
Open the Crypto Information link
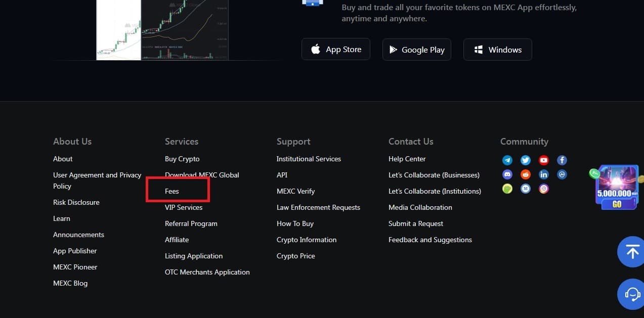click(307, 240)
